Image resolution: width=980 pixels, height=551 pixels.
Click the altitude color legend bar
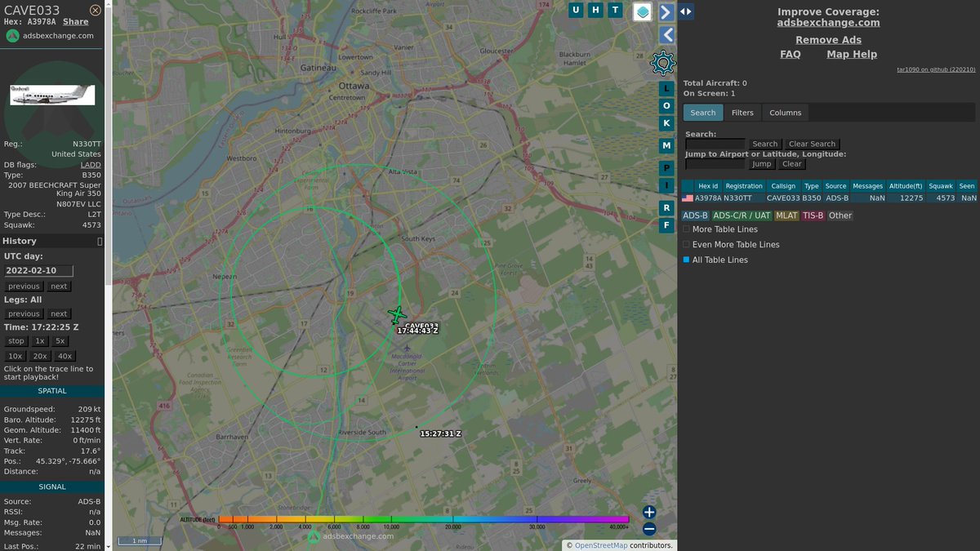(424, 519)
